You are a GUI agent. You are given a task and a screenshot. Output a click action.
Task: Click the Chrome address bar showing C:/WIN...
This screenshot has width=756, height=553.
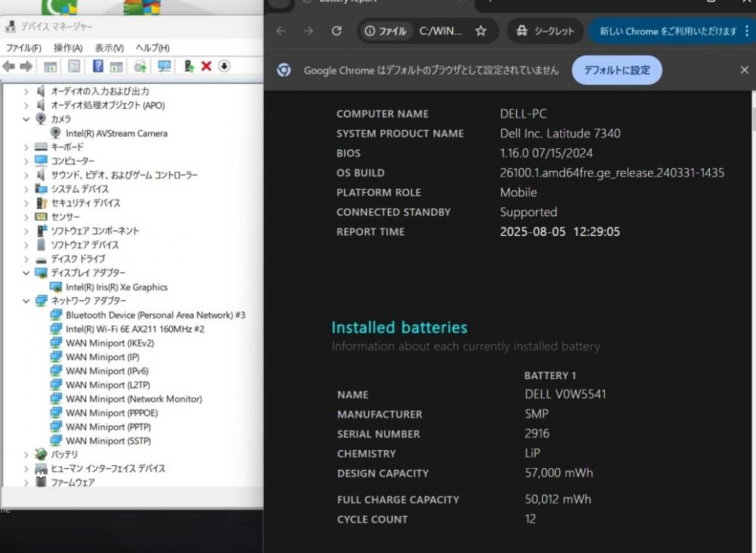[441, 31]
